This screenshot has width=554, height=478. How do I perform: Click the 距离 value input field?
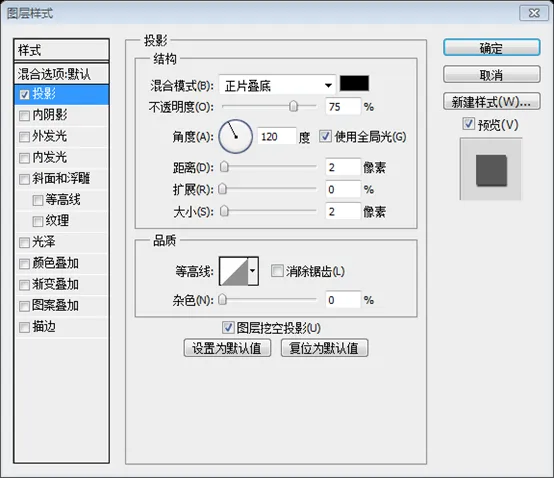[342, 167]
